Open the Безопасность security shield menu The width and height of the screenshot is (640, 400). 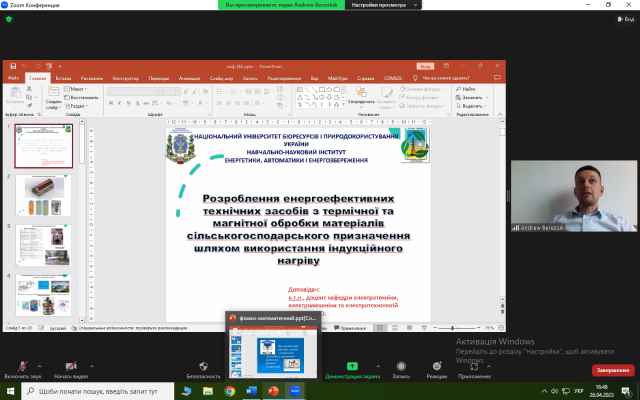[203, 369]
